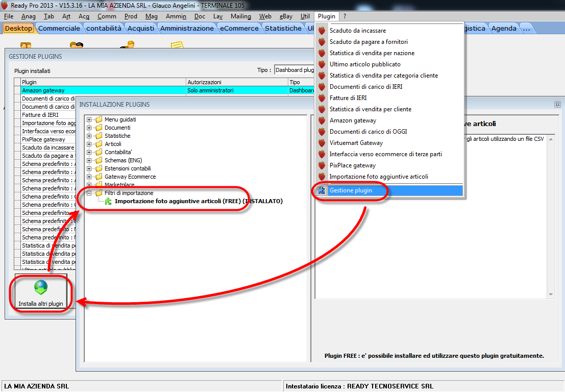The width and height of the screenshot is (565, 392).
Task: Switch to the Agenda tab
Action: [x=504, y=28]
